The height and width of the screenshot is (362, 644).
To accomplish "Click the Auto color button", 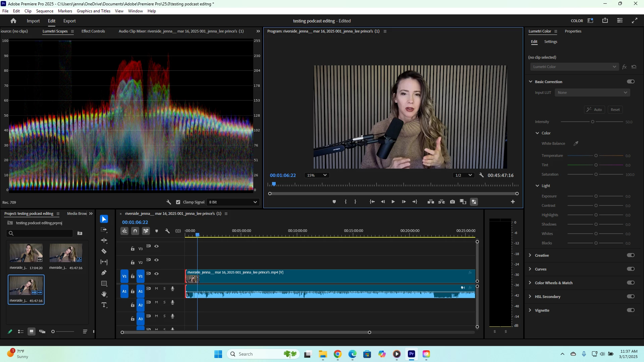I will point(594,110).
